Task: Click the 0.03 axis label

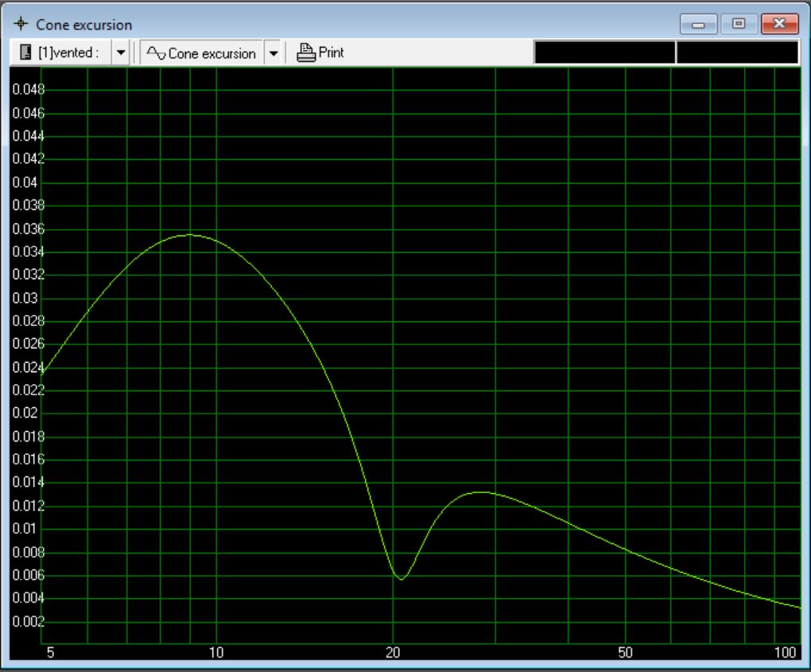Action: pyautogui.click(x=25, y=298)
